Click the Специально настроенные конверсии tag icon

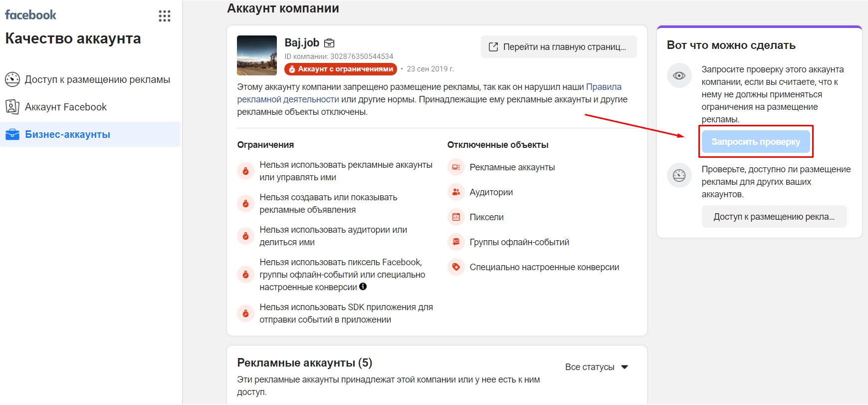pyautogui.click(x=456, y=267)
